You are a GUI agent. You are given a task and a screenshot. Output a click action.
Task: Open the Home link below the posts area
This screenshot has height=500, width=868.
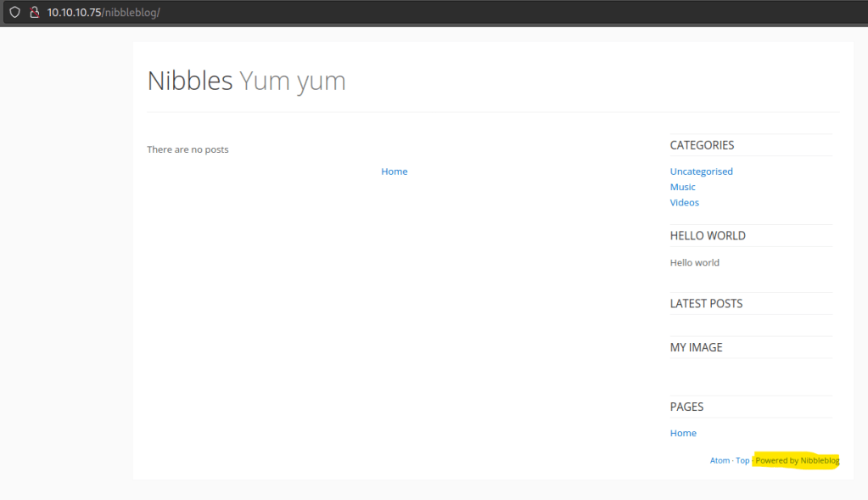click(x=394, y=171)
